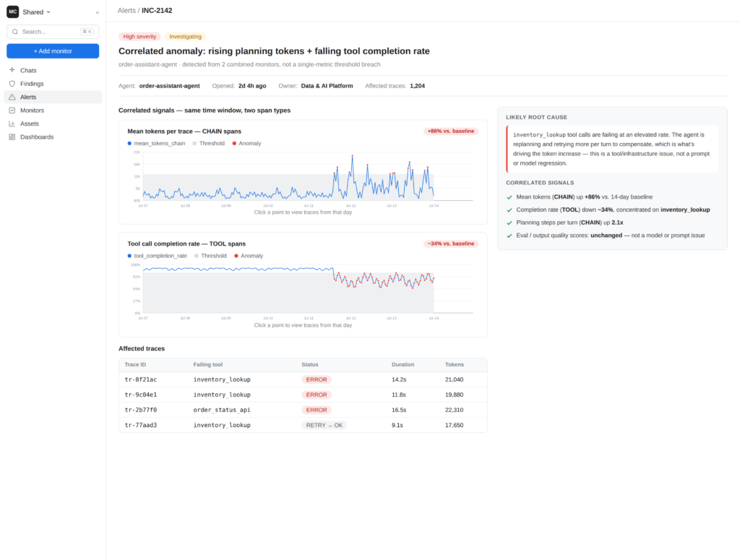Image resolution: width=740 pixels, height=560 pixels.
Task: Click the mean_tokens_chain blue legend dot
Action: (x=129, y=143)
